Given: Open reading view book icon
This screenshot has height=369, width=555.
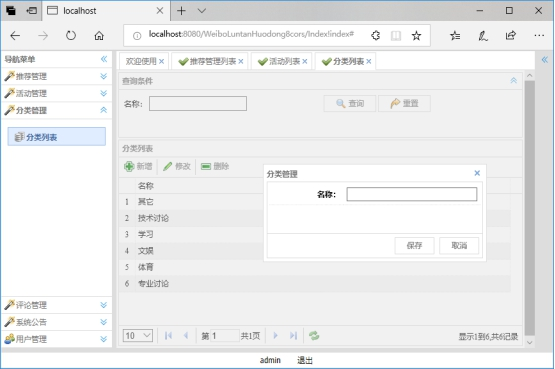Looking at the screenshot, I should pyautogui.click(x=396, y=35).
